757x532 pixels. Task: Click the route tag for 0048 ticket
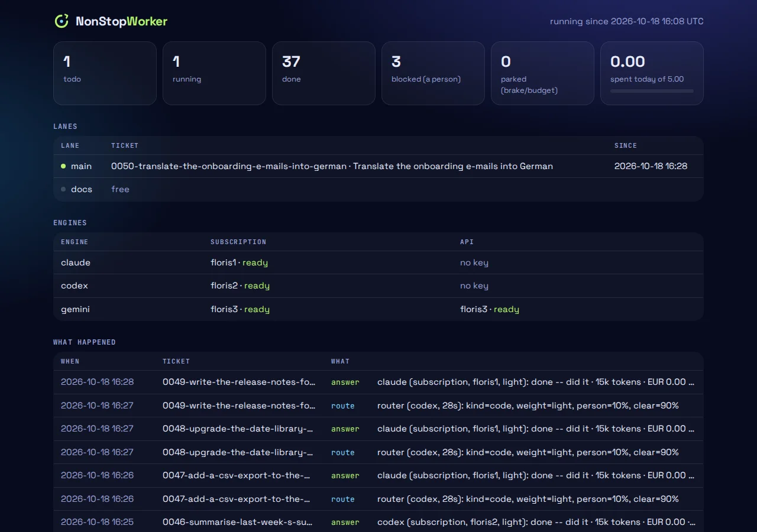point(343,452)
